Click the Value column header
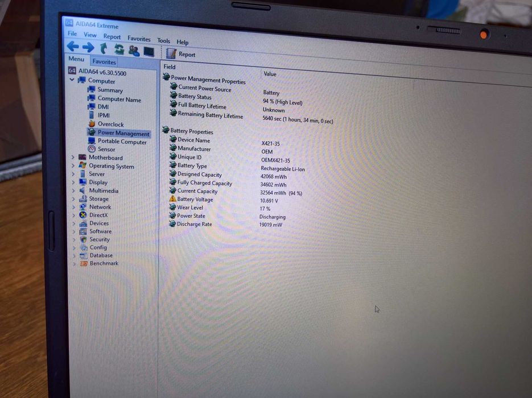Image resolution: width=532 pixels, height=398 pixels. pyautogui.click(x=270, y=74)
